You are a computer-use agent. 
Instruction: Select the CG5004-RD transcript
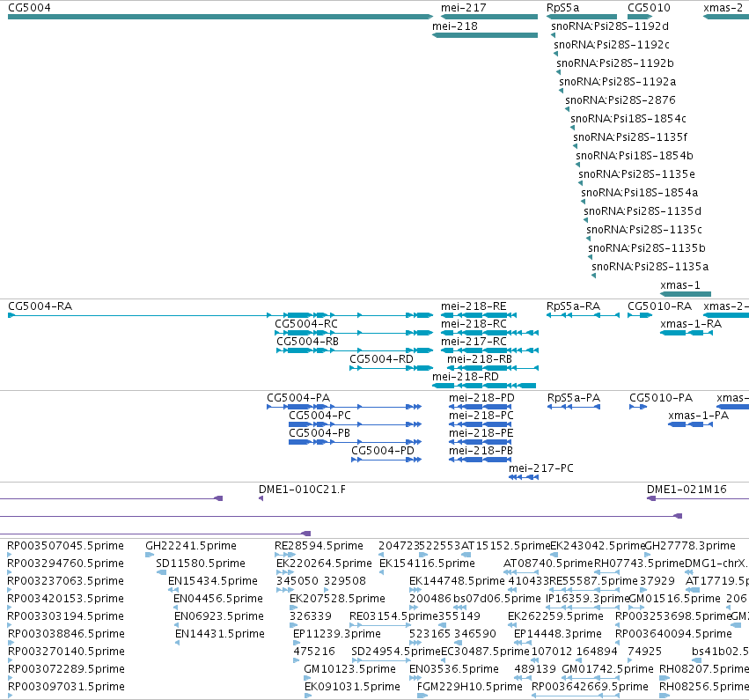point(391,368)
